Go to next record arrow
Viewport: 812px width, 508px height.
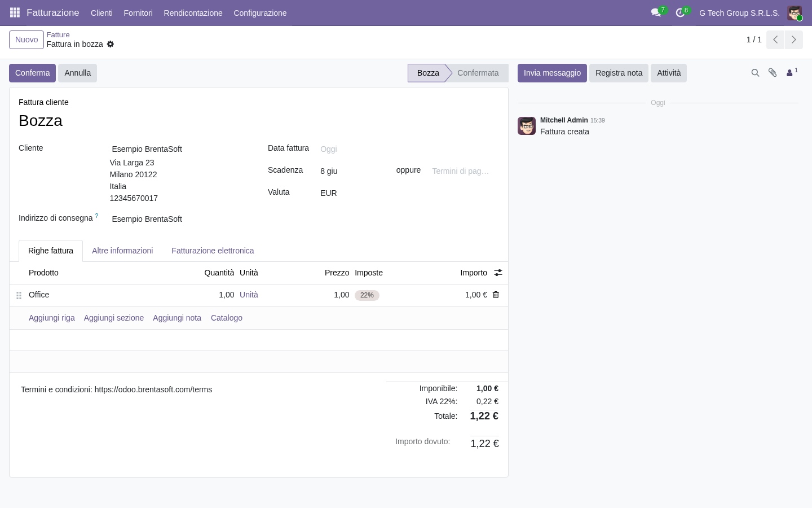pyautogui.click(x=793, y=40)
